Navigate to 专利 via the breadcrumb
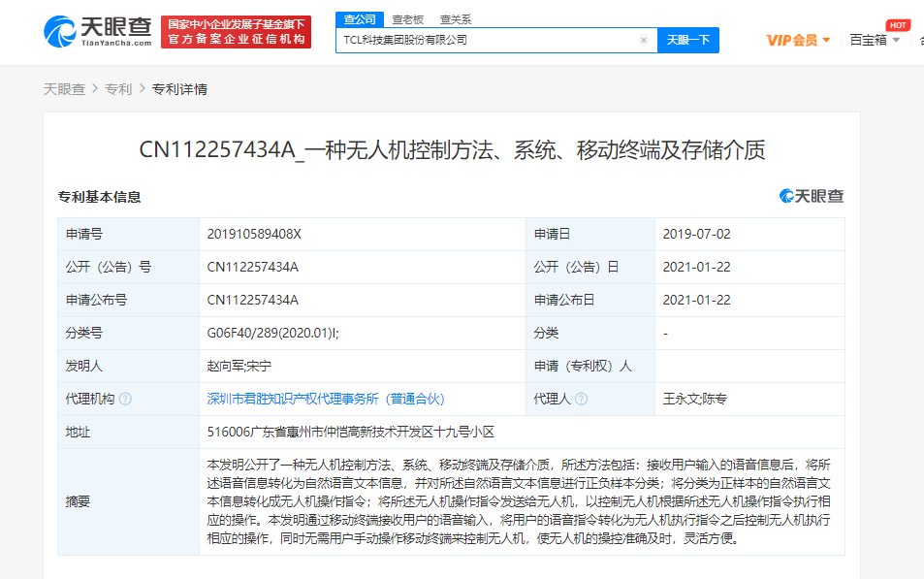924x579 pixels. click(118, 88)
